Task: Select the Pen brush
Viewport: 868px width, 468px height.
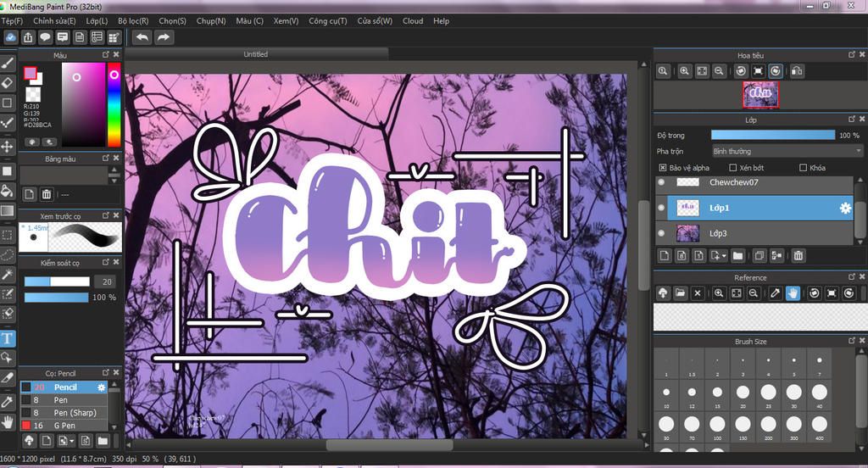Action: (64, 400)
